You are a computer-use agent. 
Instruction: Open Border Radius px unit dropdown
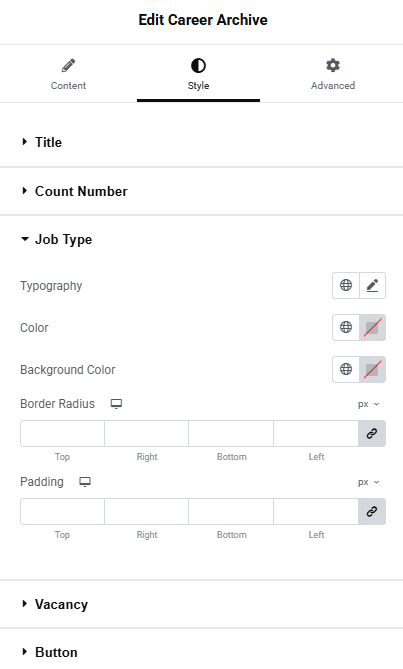368,404
